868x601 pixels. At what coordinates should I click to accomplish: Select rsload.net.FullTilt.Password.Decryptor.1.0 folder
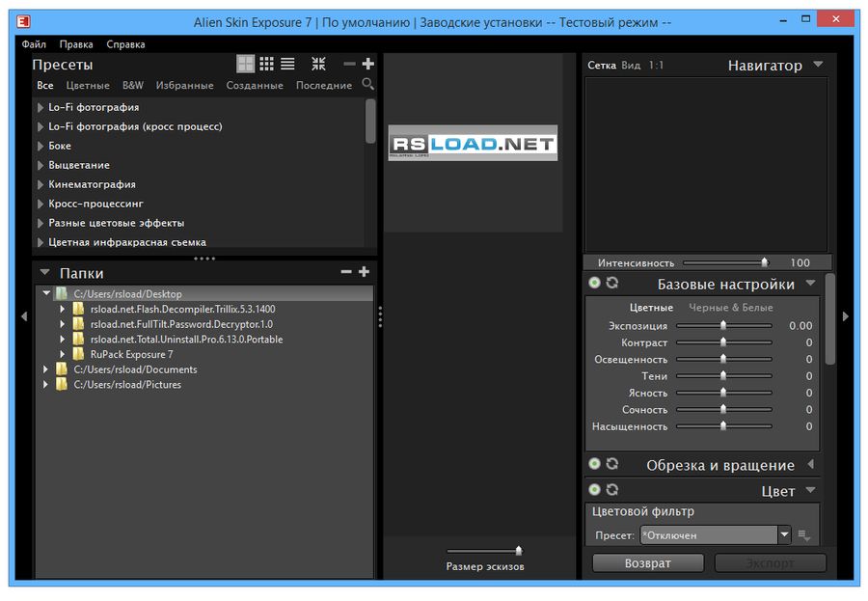[181, 324]
